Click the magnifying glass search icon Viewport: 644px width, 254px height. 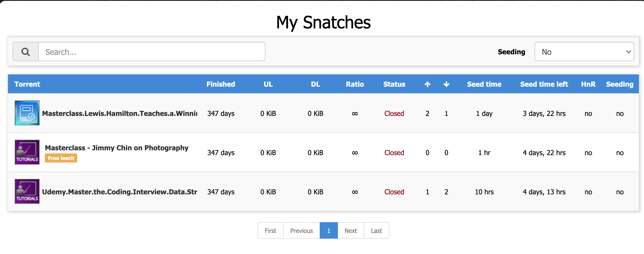26,52
